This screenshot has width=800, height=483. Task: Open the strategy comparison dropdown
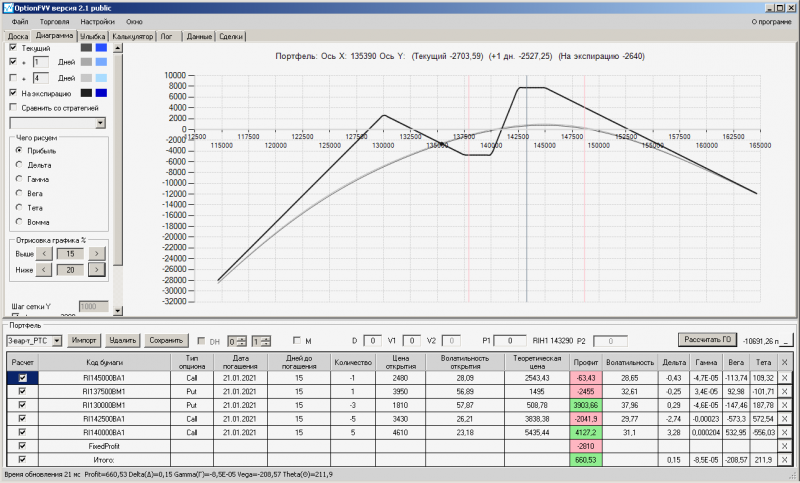101,123
